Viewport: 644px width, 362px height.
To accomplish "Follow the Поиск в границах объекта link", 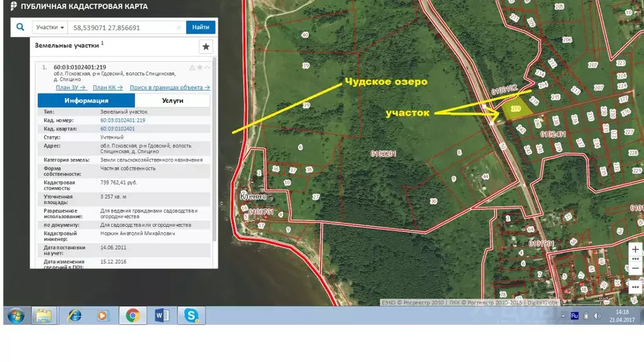I will 170,87.
